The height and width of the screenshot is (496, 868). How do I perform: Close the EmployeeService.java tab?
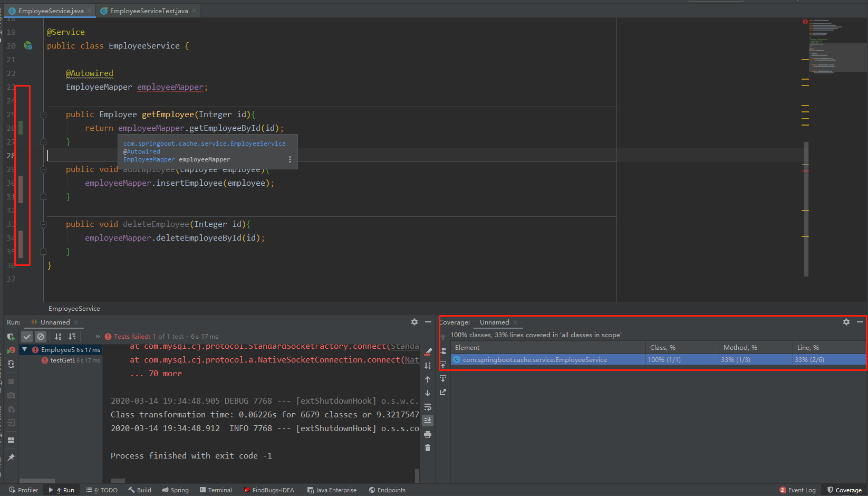90,11
